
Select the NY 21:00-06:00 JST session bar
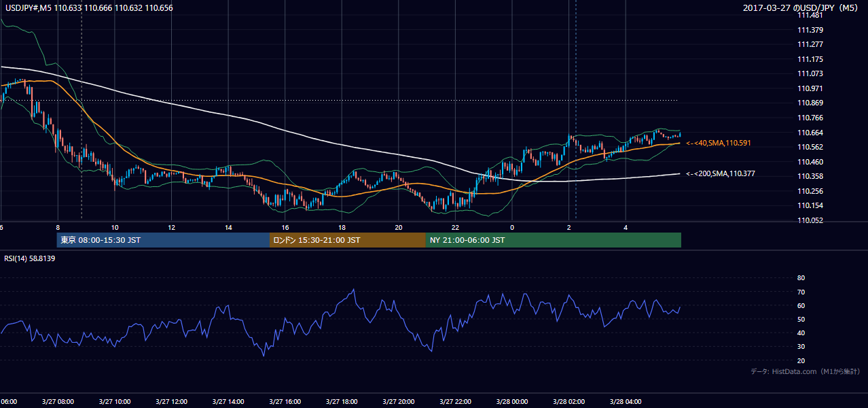[x=554, y=240]
